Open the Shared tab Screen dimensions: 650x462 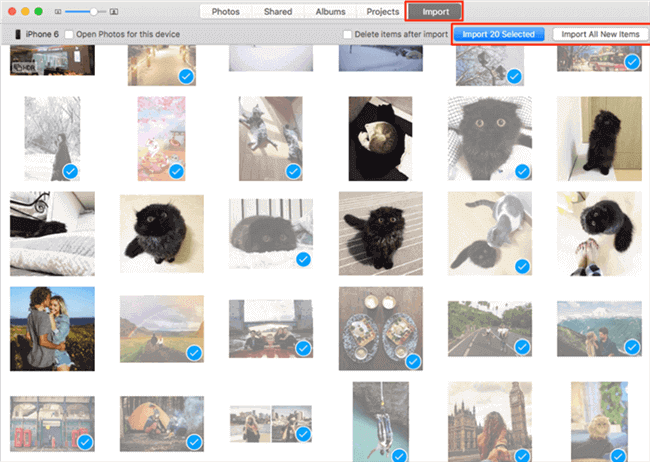click(x=278, y=12)
